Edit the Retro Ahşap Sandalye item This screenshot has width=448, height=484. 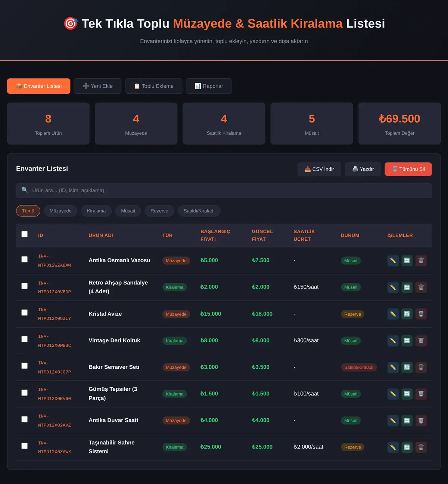pos(393,287)
